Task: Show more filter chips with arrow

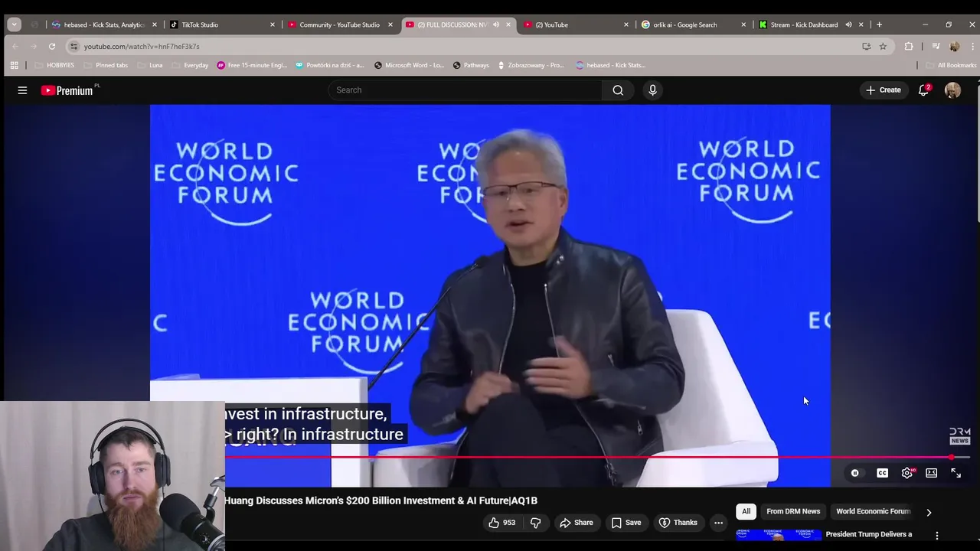Action: (929, 512)
